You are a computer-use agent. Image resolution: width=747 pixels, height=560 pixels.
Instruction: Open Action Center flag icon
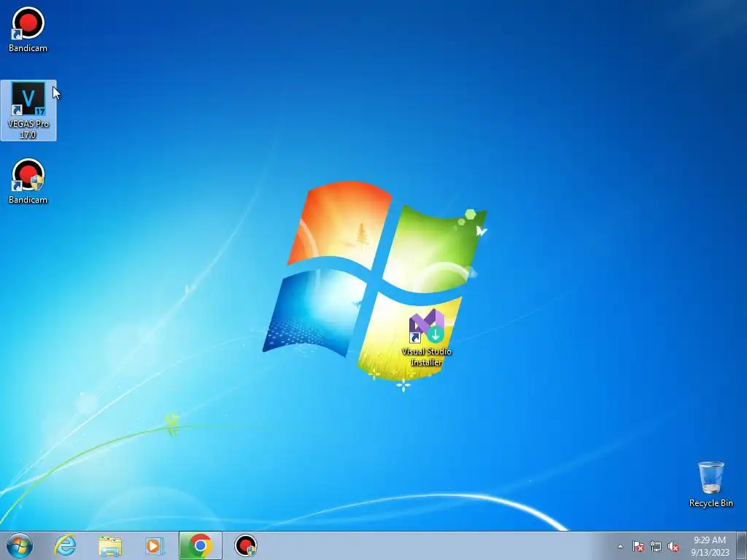(x=638, y=547)
